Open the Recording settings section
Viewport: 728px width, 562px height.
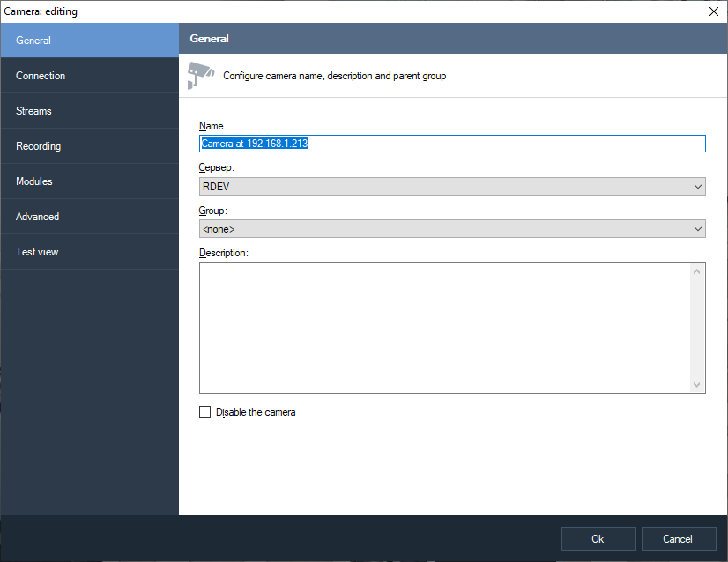(89, 146)
